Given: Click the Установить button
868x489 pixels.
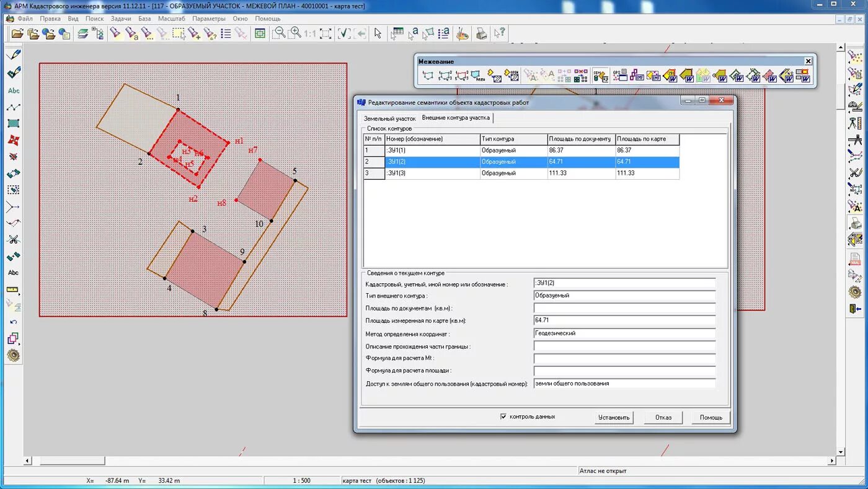Looking at the screenshot, I should (x=614, y=418).
